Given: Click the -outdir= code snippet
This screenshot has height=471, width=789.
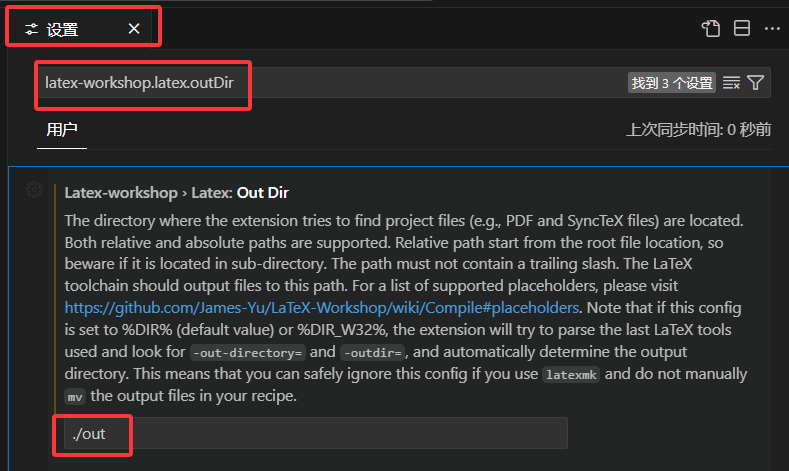Looking at the screenshot, I should coord(373,353).
